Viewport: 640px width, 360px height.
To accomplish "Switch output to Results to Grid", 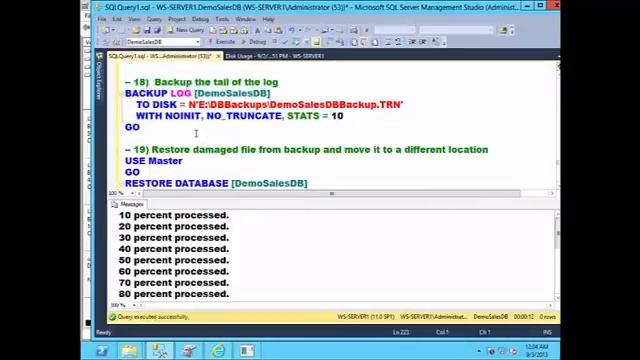I will (364, 42).
